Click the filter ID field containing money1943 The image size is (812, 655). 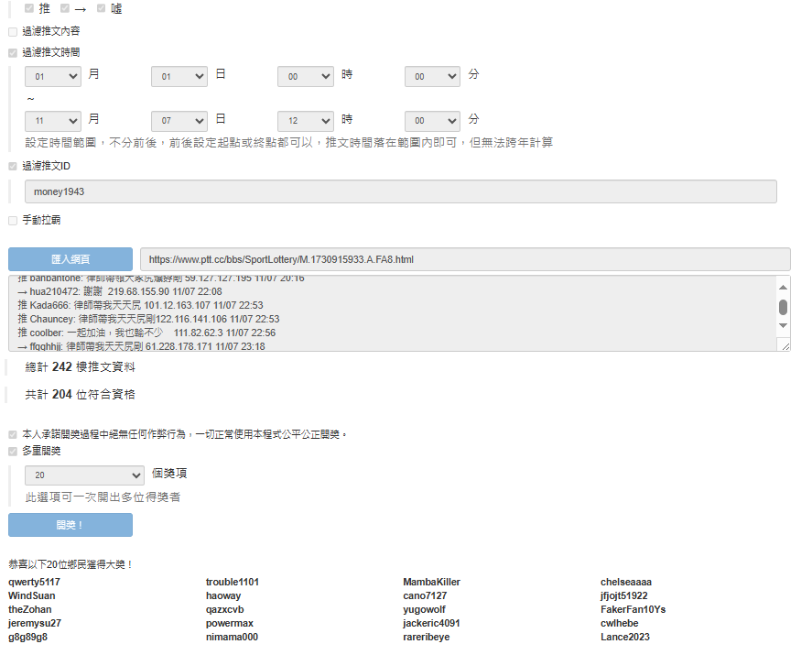(x=400, y=191)
